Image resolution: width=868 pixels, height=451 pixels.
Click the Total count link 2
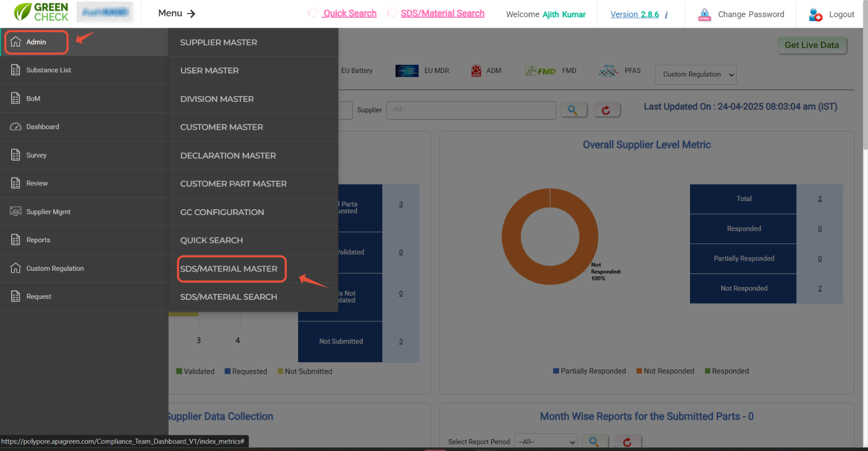(x=820, y=199)
